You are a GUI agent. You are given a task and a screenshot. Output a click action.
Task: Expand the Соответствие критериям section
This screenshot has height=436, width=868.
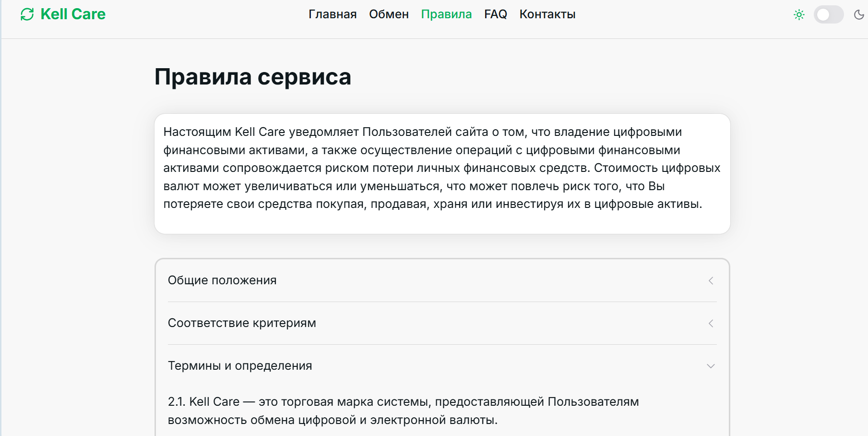click(x=442, y=323)
